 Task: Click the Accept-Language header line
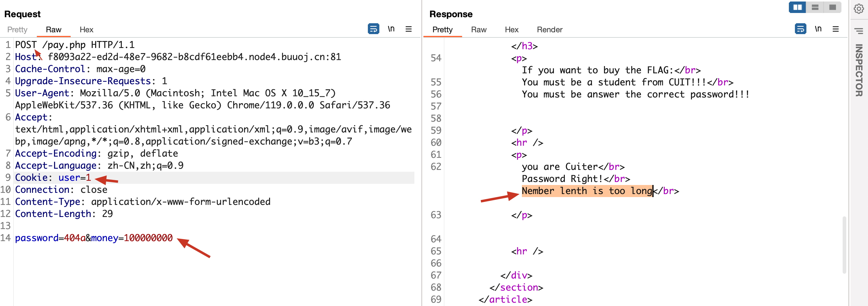click(x=99, y=166)
